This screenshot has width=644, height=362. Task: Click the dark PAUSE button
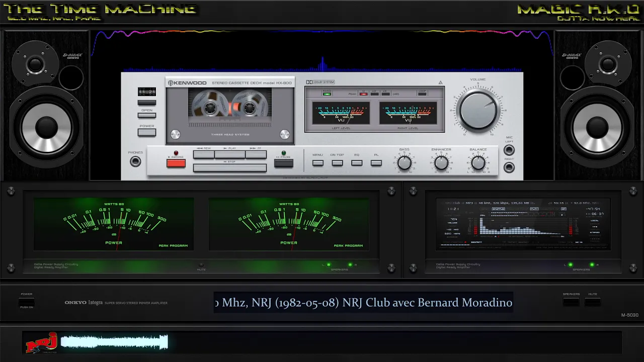click(284, 163)
